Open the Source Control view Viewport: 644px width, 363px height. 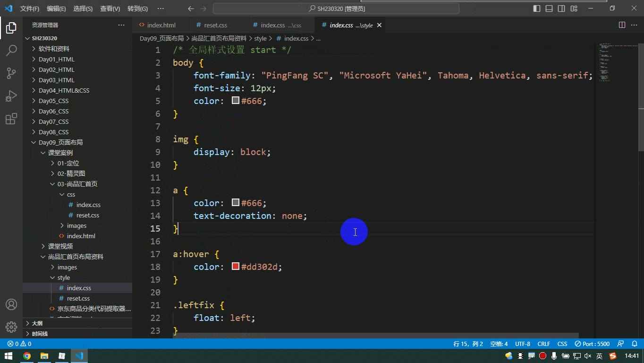[x=11, y=73]
